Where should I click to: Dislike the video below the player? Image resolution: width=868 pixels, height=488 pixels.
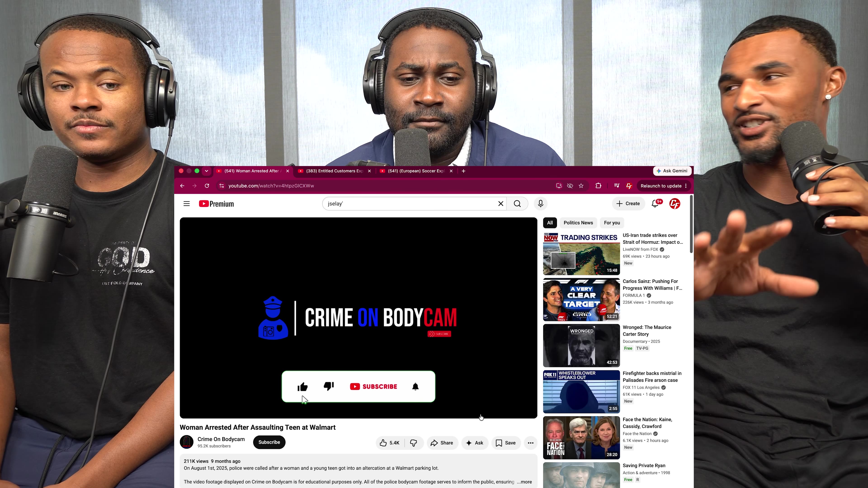pyautogui.click(x=413, y=443)
